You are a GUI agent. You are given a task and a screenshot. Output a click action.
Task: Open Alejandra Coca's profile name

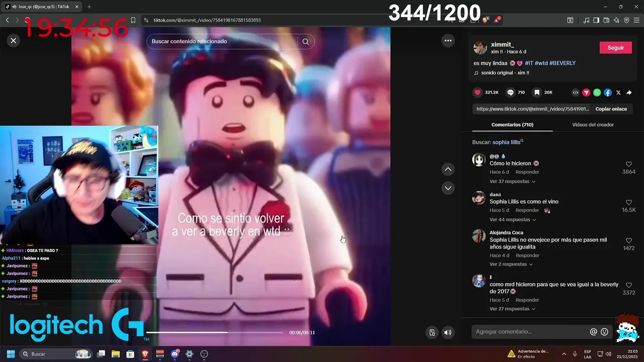(x=506, y=233)
